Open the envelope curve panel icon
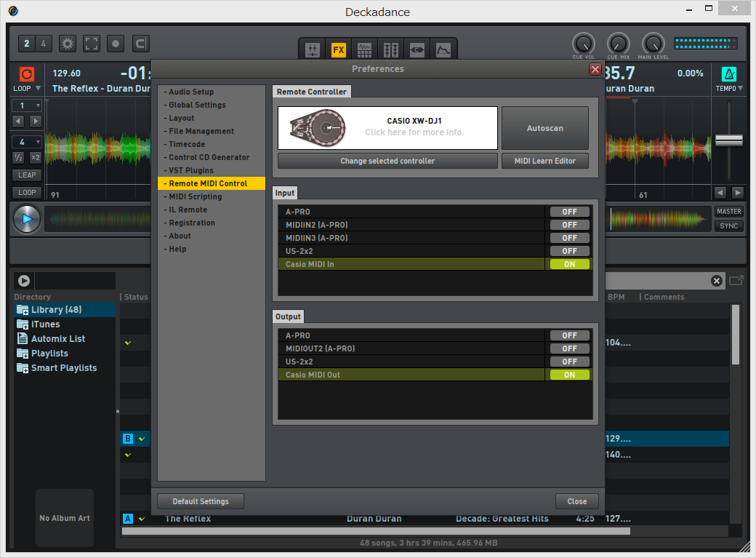The width and height of the screenshot is (756, 558). [x=443, y=49]
